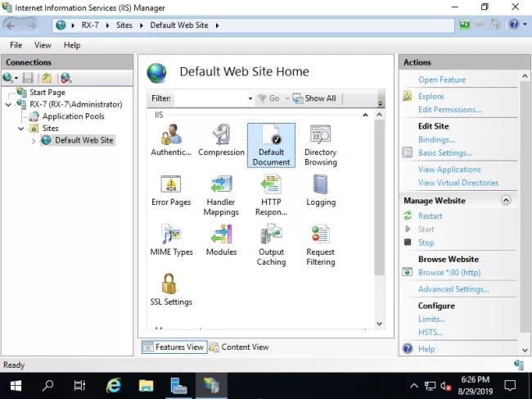Restart the website via Restart link
532x399 pixels.
tap(430, 216)
